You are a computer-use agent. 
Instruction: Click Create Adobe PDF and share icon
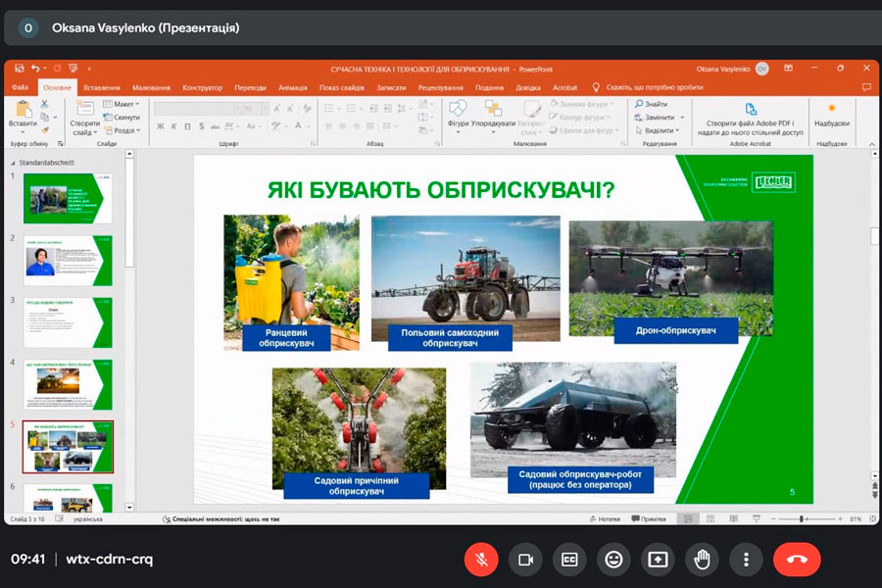coord(751,110)
